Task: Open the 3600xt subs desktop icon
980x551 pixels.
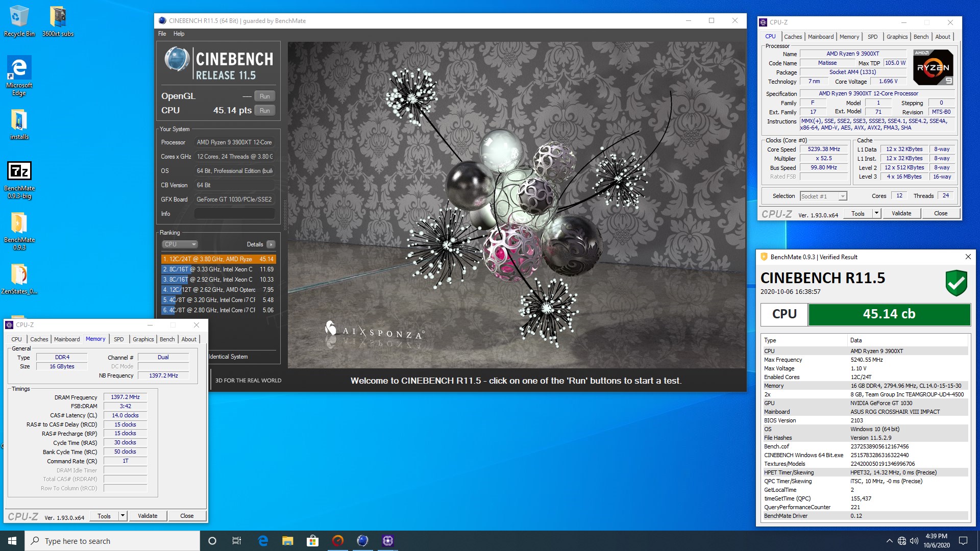Action: 58,21
